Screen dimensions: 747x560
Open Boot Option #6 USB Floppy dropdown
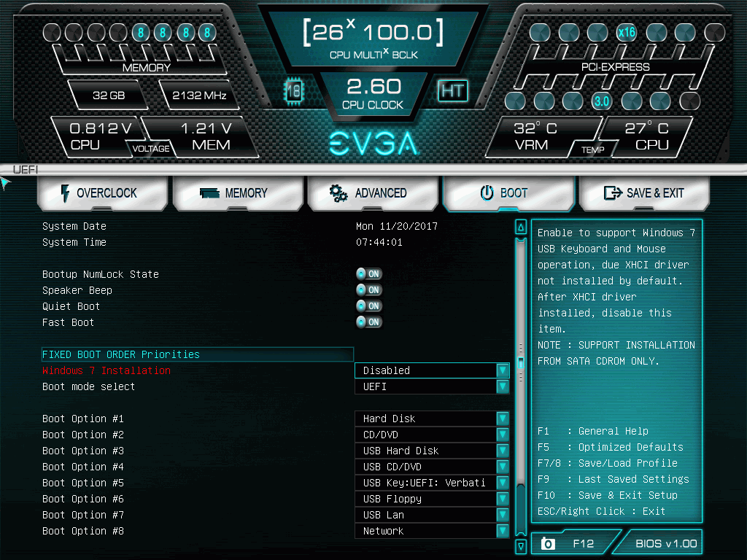[x=432, y=499]
